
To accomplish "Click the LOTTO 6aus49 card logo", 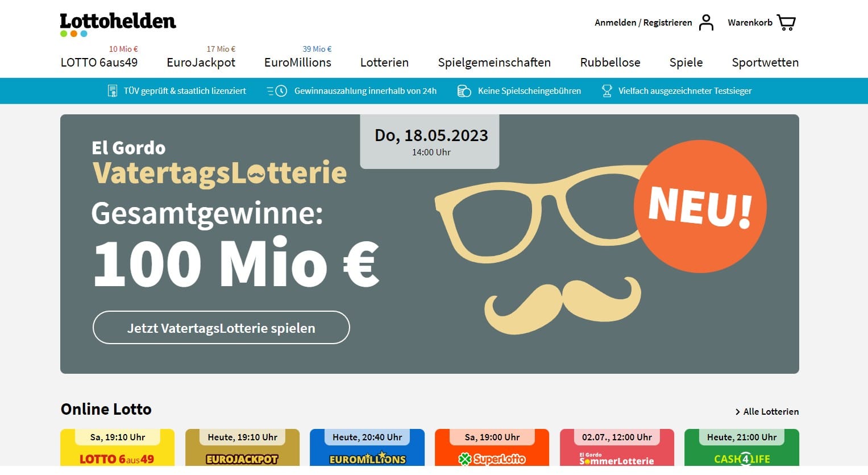I will click(x=117, y=459).
